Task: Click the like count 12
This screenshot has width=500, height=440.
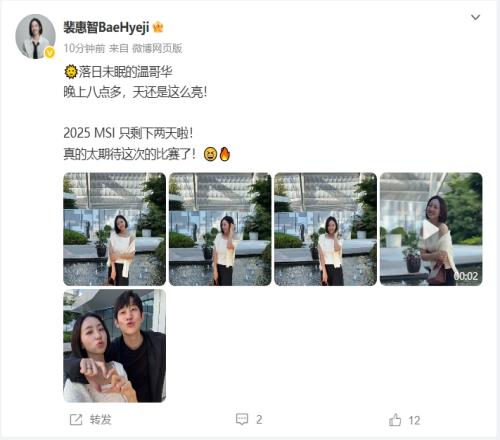Action: [x=414, y=420]
